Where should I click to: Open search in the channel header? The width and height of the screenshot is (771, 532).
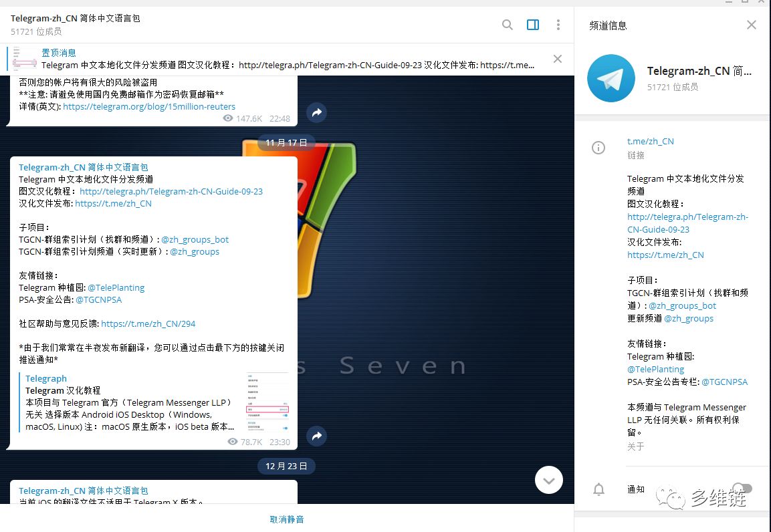click(508, 25)
